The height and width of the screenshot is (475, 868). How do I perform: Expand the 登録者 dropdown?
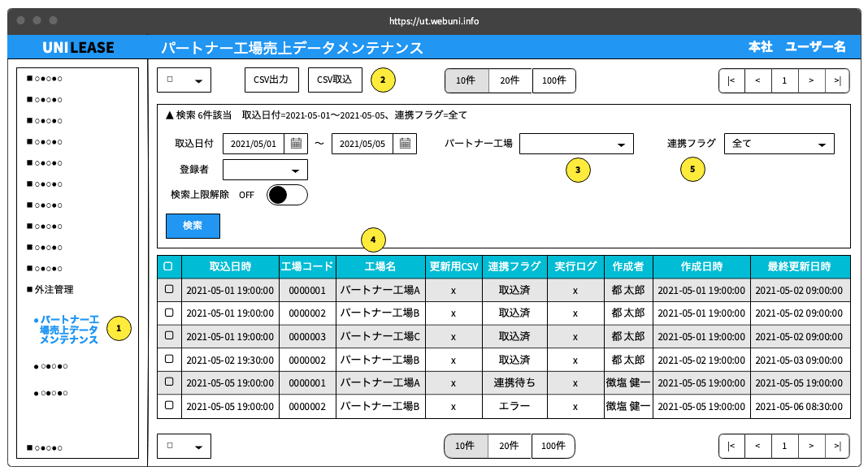click(265, 170)
